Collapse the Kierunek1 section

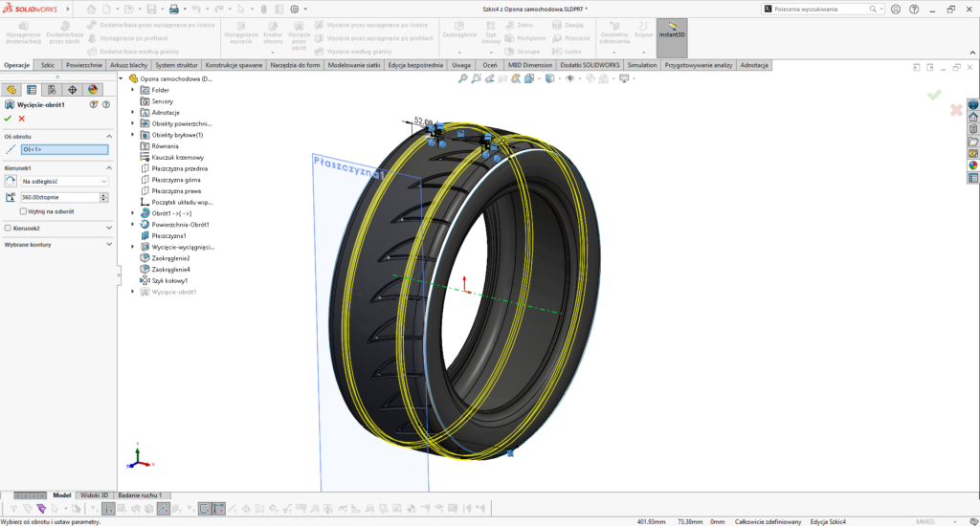109,168
